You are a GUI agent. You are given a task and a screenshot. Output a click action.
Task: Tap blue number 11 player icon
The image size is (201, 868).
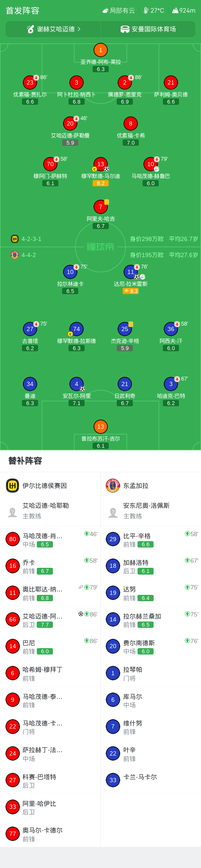[131, 272]
